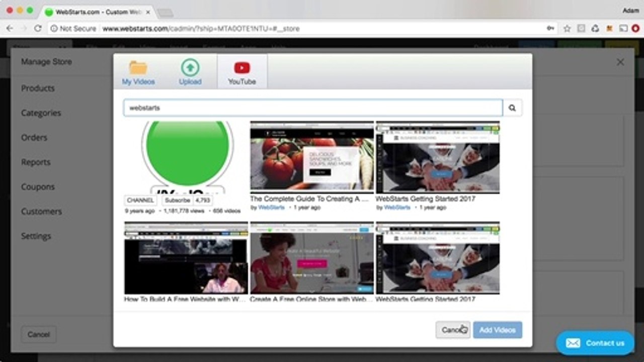Image resolution: width=644 pixels, height=362 pixels.
Task: Click the browser forward arrow
Action: coord(24,29)
